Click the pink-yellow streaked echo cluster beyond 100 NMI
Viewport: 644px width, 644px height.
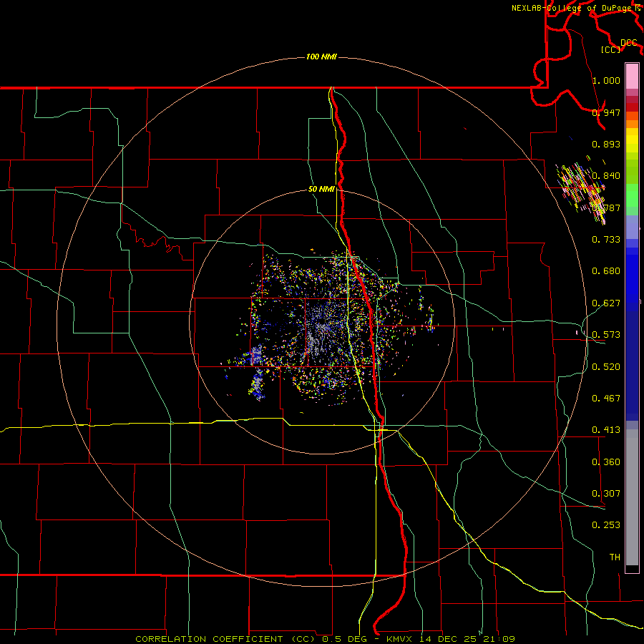[x=582, y=192]
